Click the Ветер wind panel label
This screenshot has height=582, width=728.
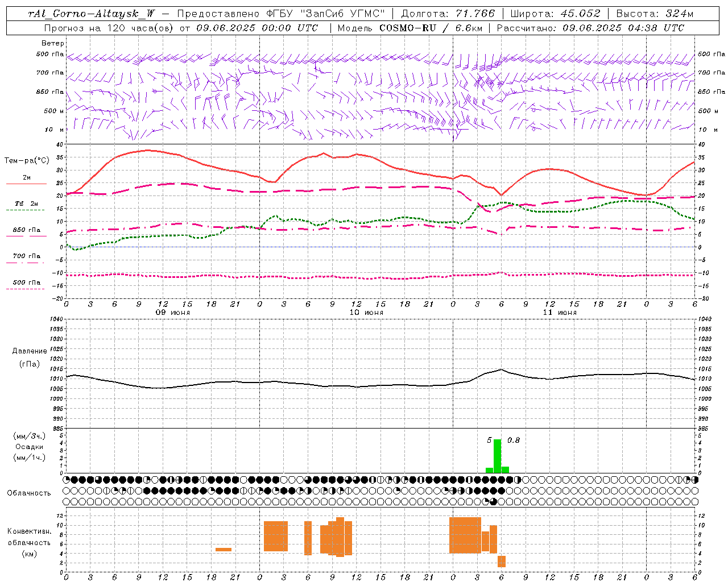53,43
